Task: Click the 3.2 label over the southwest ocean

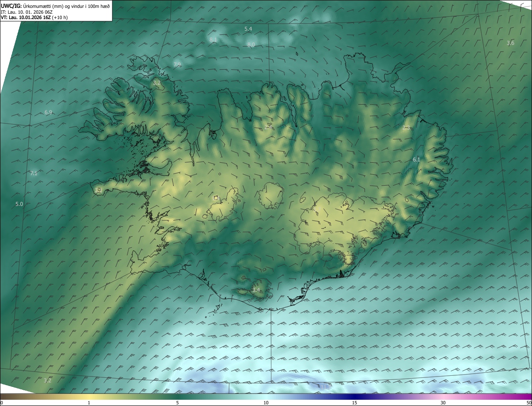Action: 47,380
